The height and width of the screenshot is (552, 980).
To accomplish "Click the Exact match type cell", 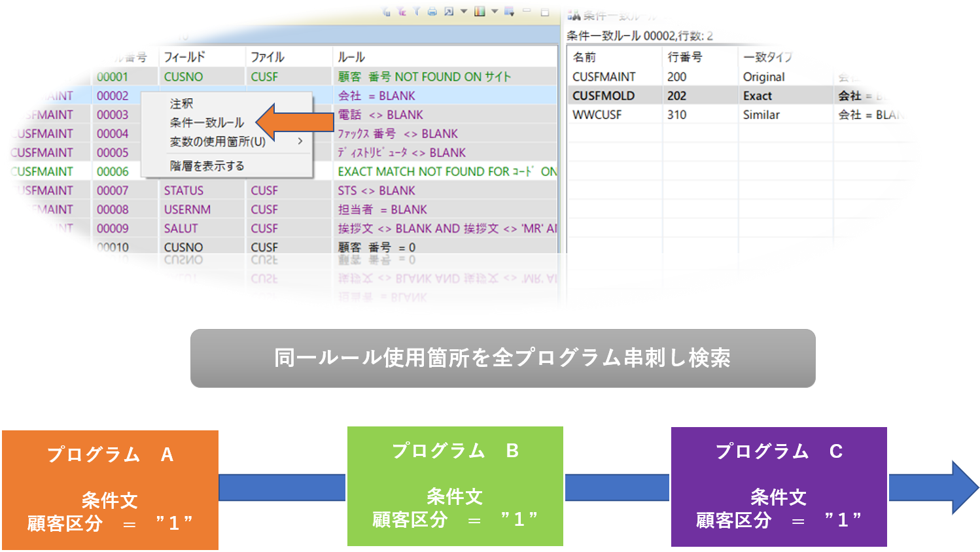I will point(757,95).
